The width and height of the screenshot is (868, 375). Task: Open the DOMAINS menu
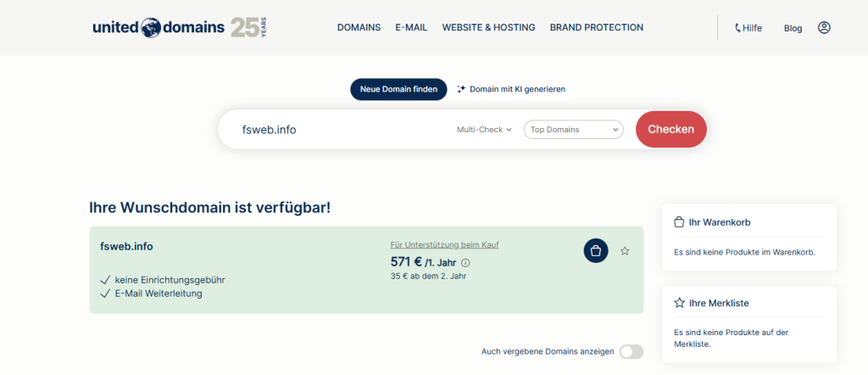[359, 28]
